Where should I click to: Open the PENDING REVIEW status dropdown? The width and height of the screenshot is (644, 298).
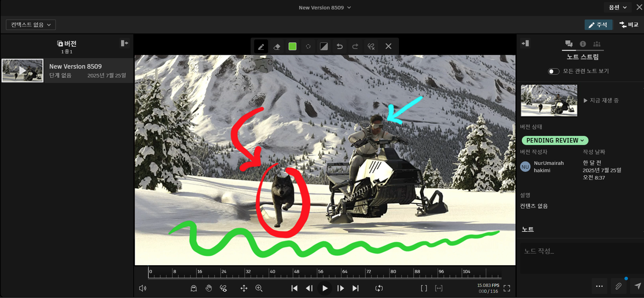click(x=555, y=140)
